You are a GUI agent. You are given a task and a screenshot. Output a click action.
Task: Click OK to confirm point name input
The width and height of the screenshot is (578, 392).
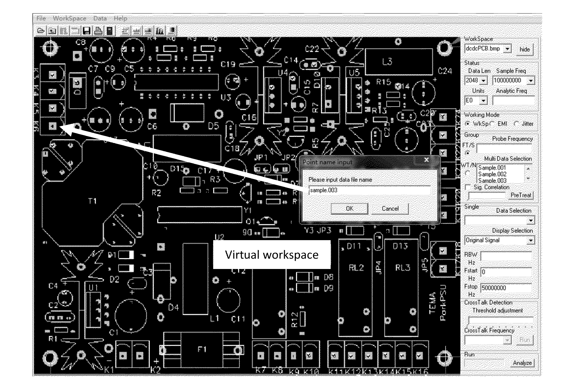coord(350,208)
